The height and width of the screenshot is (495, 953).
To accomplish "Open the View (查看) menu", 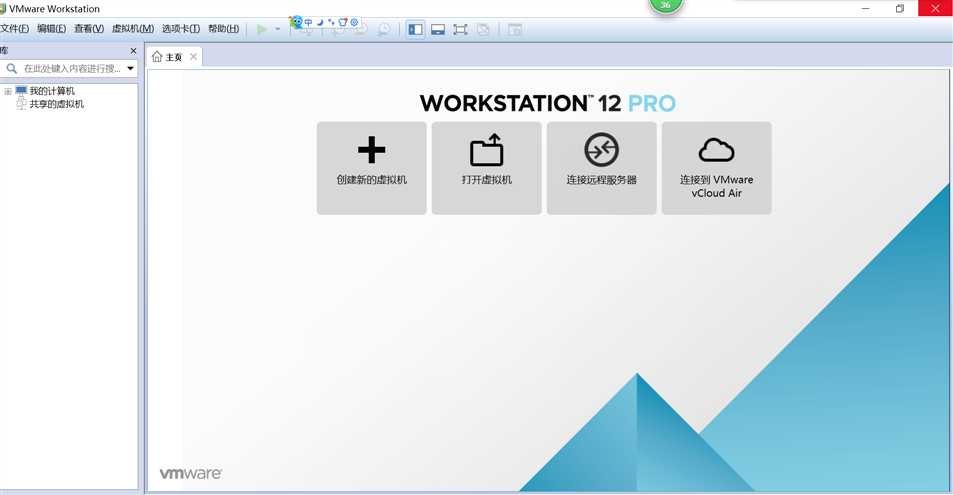I will coord(89,29).
